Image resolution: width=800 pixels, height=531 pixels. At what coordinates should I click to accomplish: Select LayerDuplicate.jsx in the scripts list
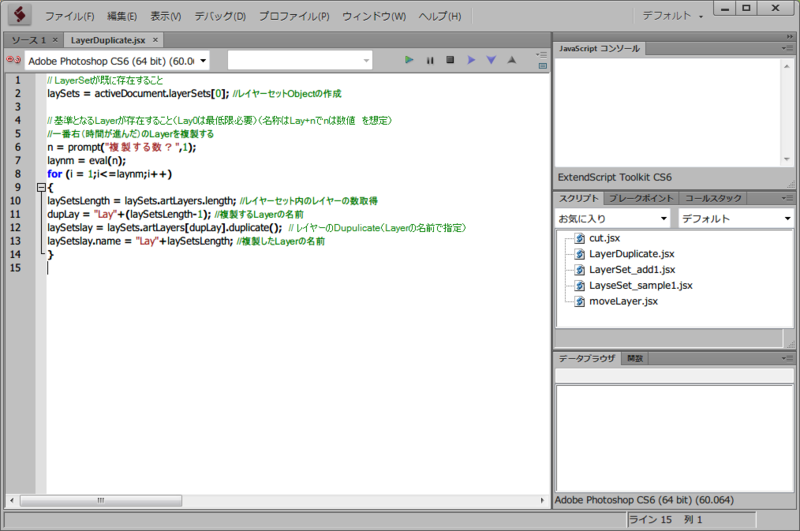click(632, 254)
